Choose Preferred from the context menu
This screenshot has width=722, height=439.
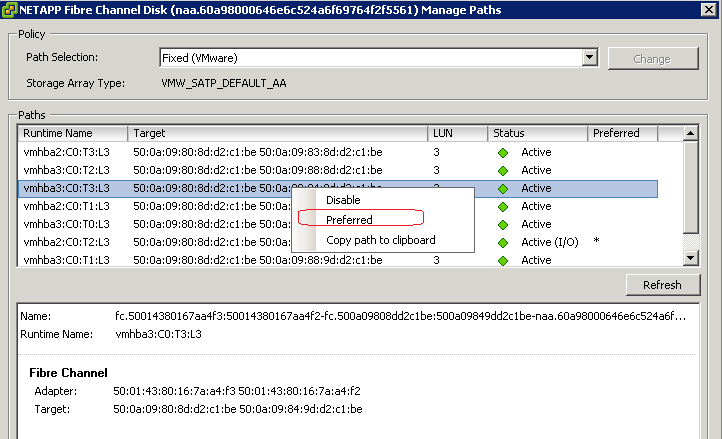tap(349, 220)
